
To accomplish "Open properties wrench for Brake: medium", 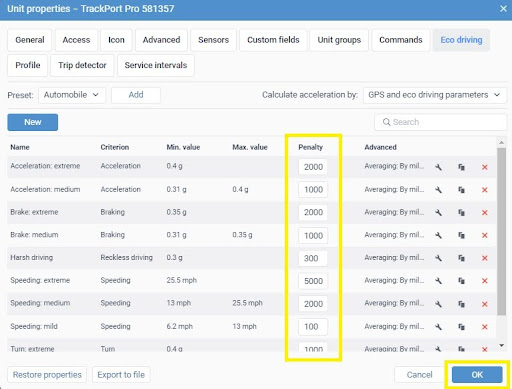I will [x=439, y=235].
